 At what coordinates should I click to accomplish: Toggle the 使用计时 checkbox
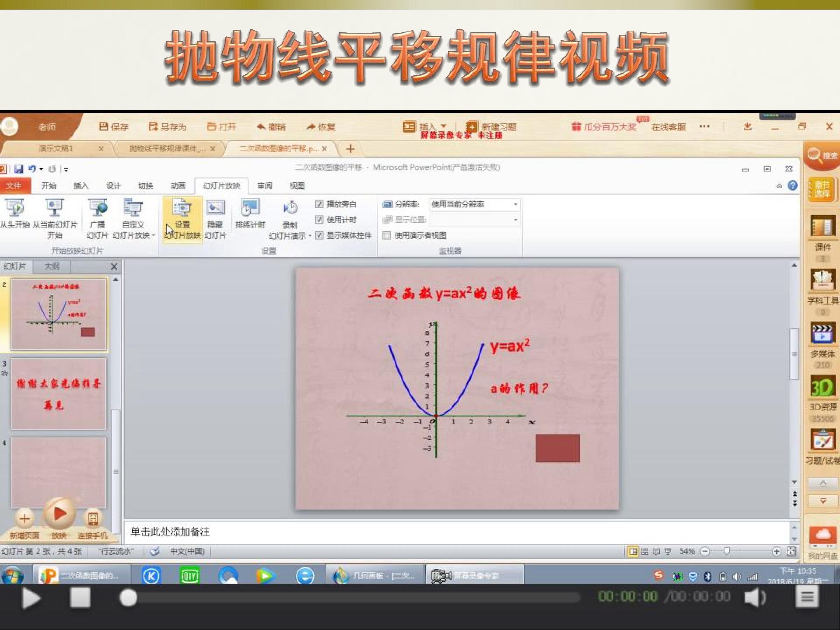point(319,220)
